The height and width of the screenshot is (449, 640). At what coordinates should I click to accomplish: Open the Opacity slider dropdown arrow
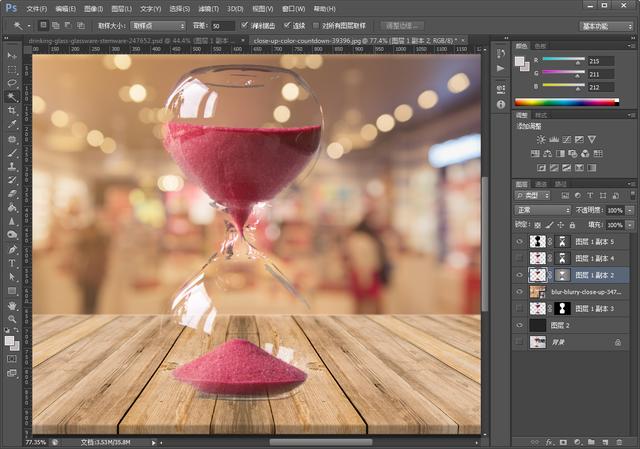(631, 210)
